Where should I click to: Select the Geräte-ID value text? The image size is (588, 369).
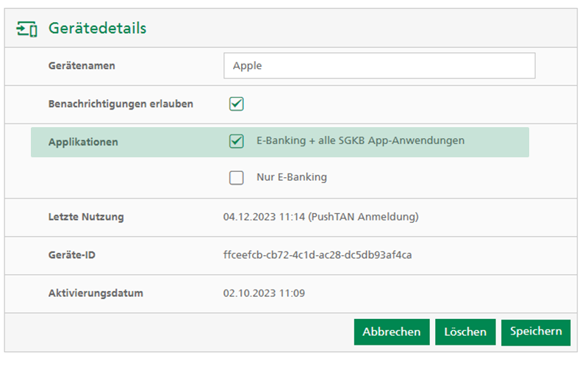pos(318,255)
